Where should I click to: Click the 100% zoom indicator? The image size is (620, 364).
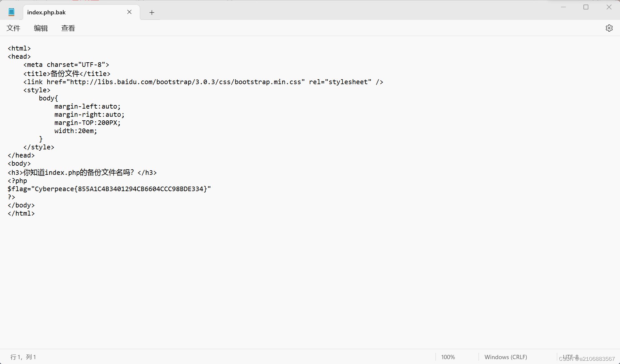[x=448, y=357]
